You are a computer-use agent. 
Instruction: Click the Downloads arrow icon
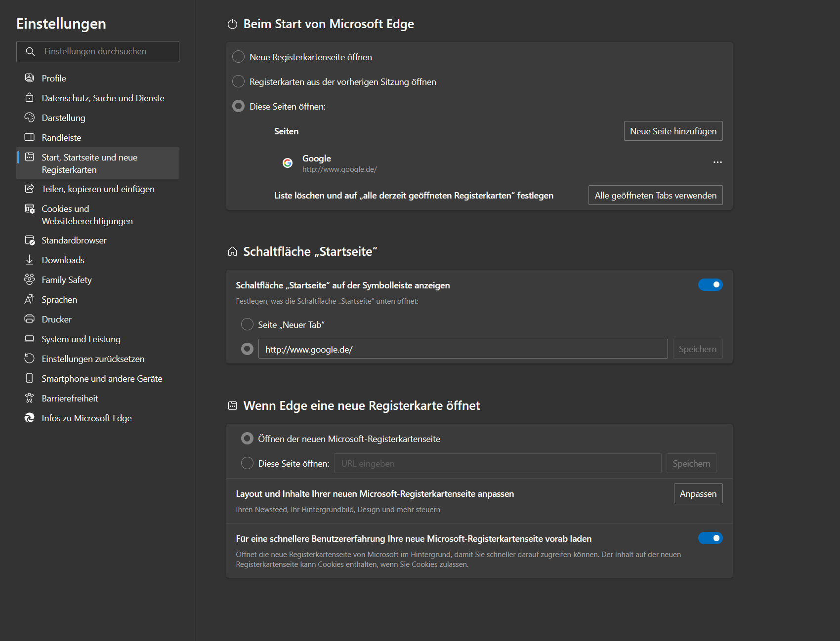tap(30, 260)
